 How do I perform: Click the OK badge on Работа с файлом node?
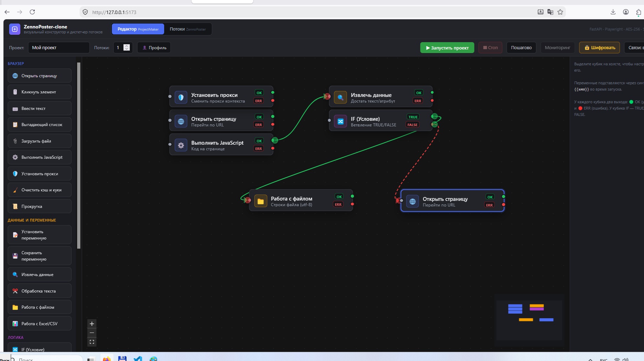pos(339,197)
